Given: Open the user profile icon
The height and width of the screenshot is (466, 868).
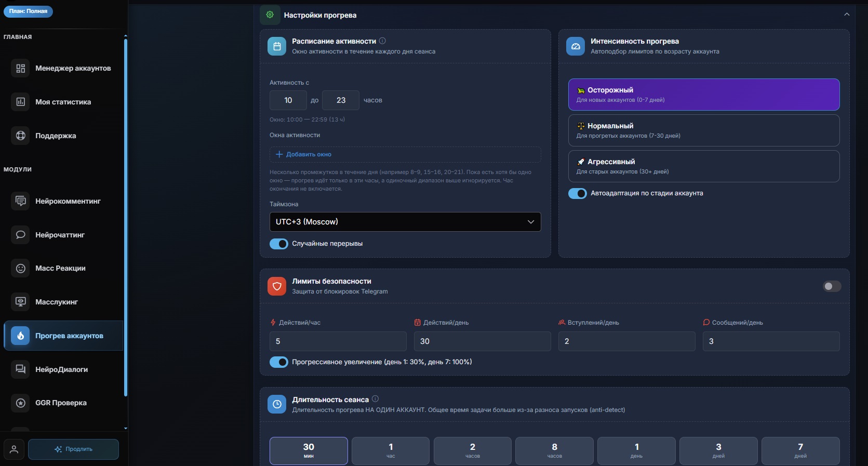Looking at the screenshot, I should pos(14,449).
